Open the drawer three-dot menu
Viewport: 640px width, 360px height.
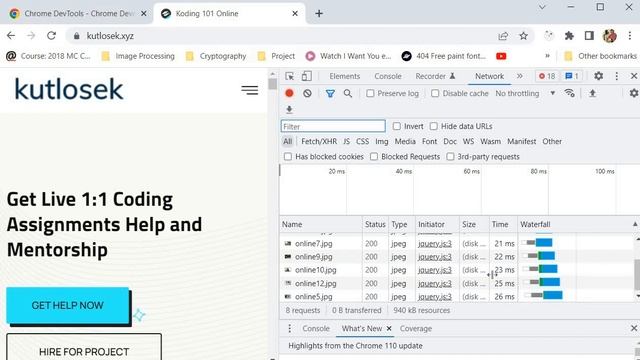[289, 328]
